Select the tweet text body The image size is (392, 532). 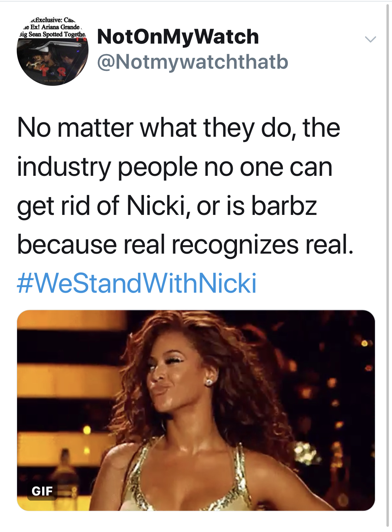pyautogui.click(x=185, y=205)
